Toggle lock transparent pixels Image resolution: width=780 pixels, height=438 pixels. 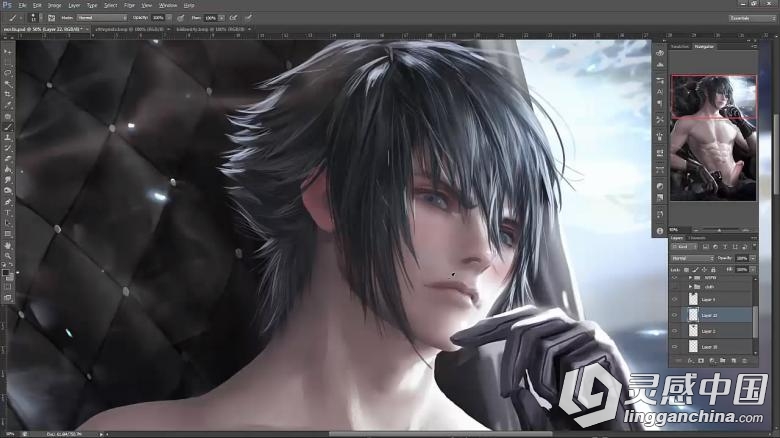pyautogui.click(x=686, y=270)
